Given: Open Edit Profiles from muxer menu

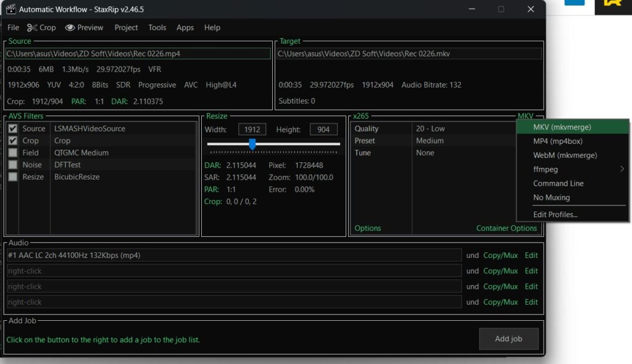Looking at the screenshot, I should click(555, 215).
